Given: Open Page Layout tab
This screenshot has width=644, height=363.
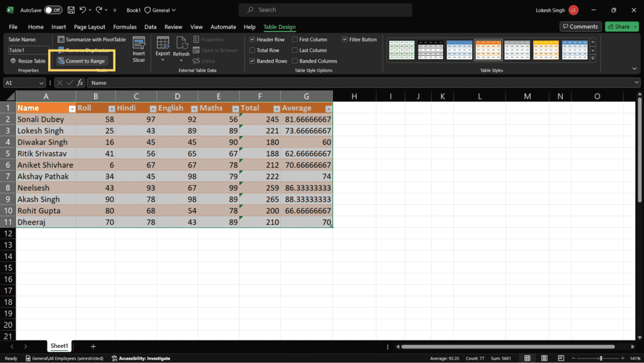Looking at the screenshot, I should coord(90,26).
